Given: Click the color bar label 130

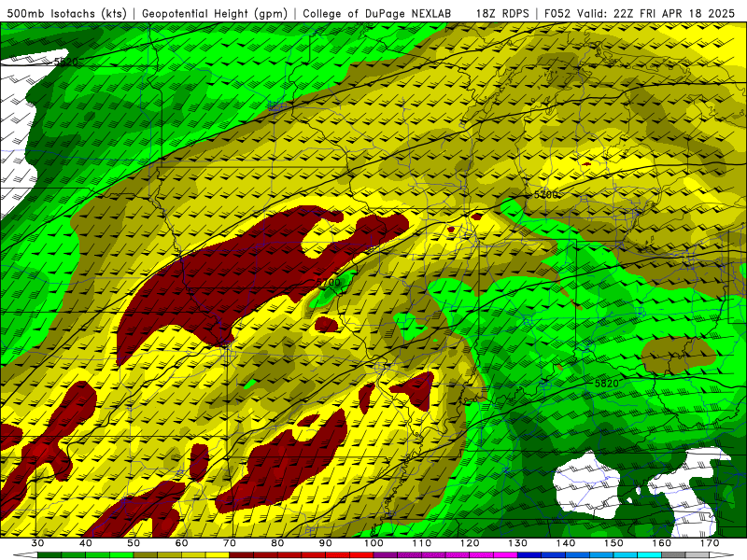Looking at the screenshot, I should point(518,543).
